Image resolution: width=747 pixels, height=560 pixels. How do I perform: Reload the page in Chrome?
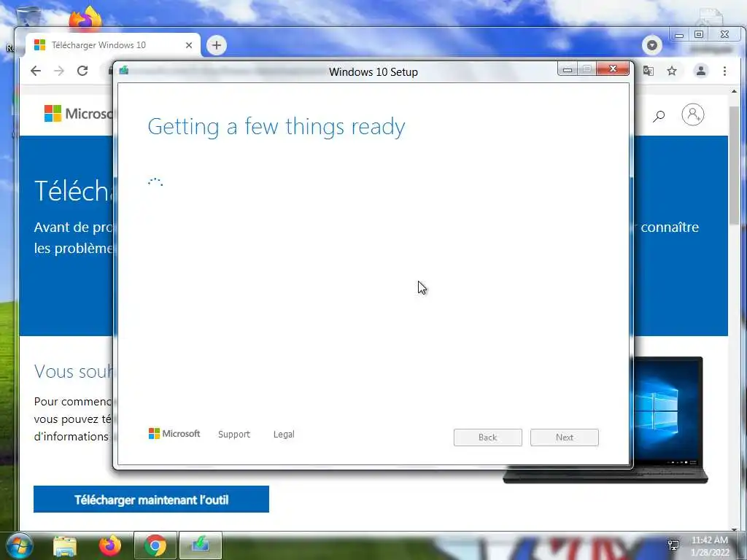tap(82, 71)
